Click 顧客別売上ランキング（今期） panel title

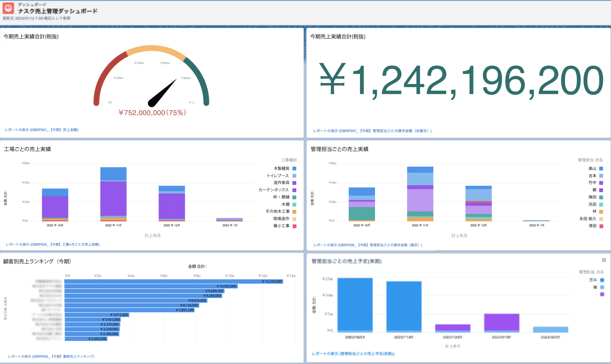37,261
